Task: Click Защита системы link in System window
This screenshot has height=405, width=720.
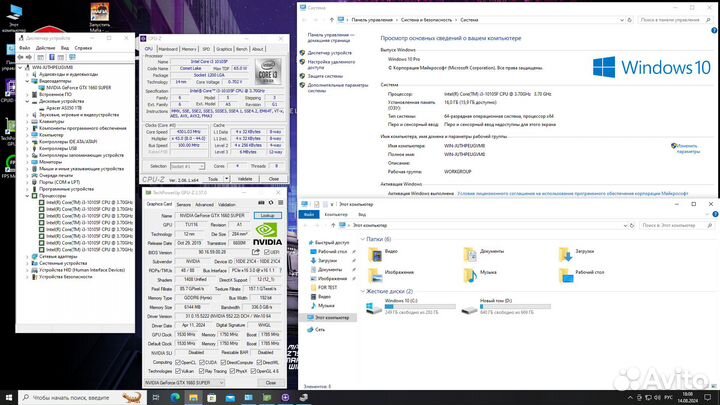Action: click(325, 76)
